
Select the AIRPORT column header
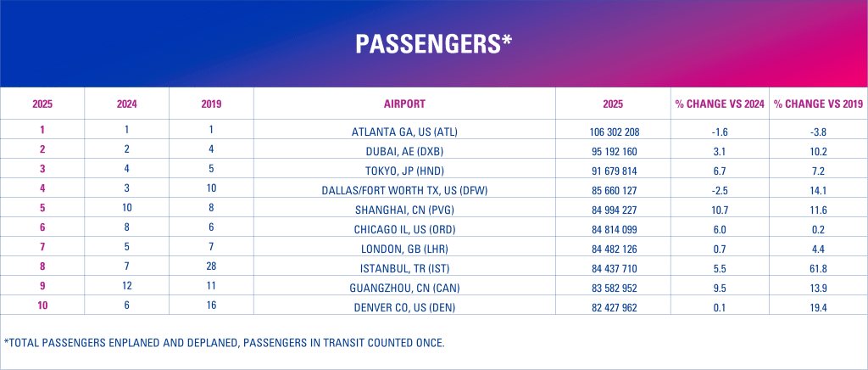point(404,104)
